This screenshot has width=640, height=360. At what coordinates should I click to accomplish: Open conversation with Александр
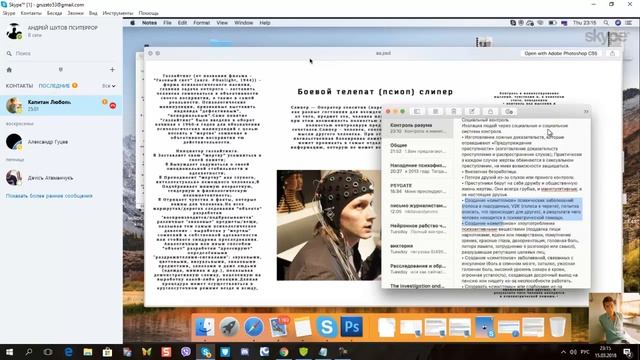pyautogui.click(x=61, y=142)
